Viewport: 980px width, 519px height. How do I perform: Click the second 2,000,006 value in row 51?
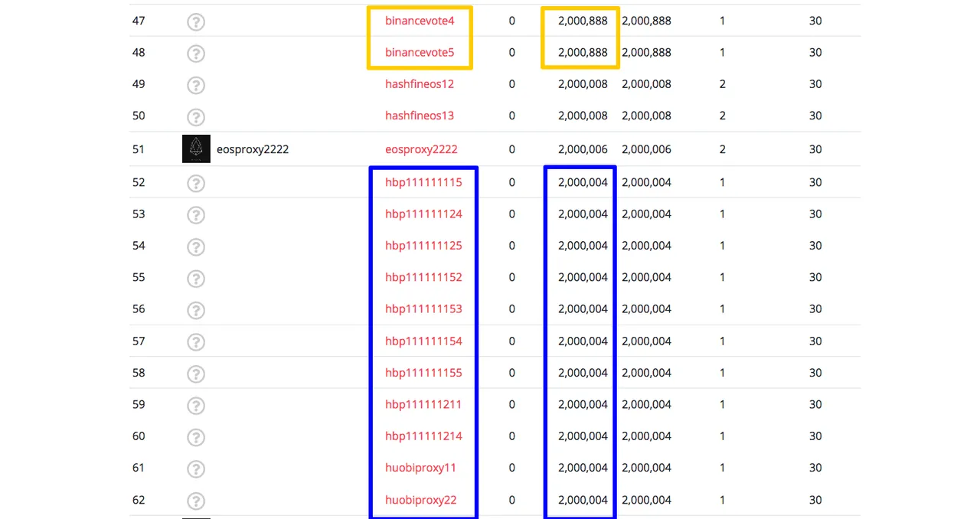coord(646,149)
